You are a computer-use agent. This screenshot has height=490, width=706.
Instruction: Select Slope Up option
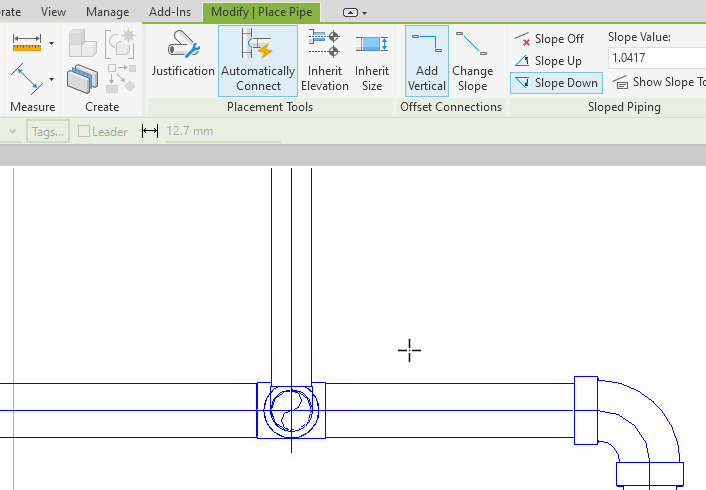(548, 61)
